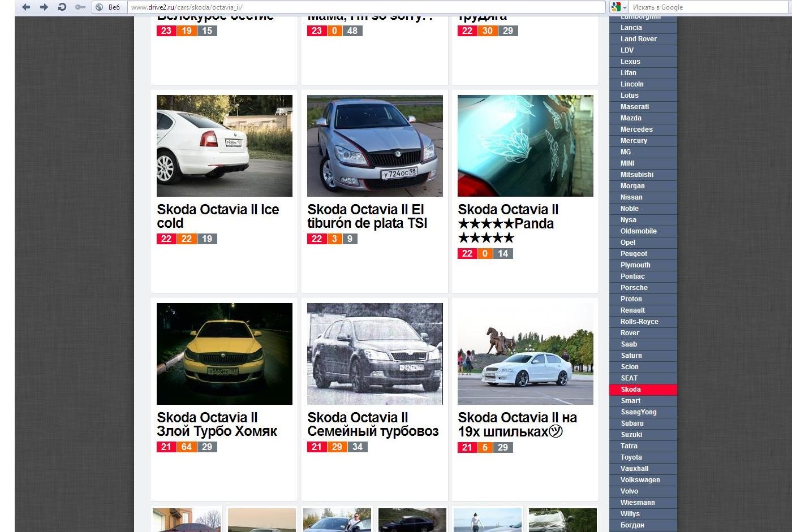Go to Pontiac in the brand sidebar

643,276
